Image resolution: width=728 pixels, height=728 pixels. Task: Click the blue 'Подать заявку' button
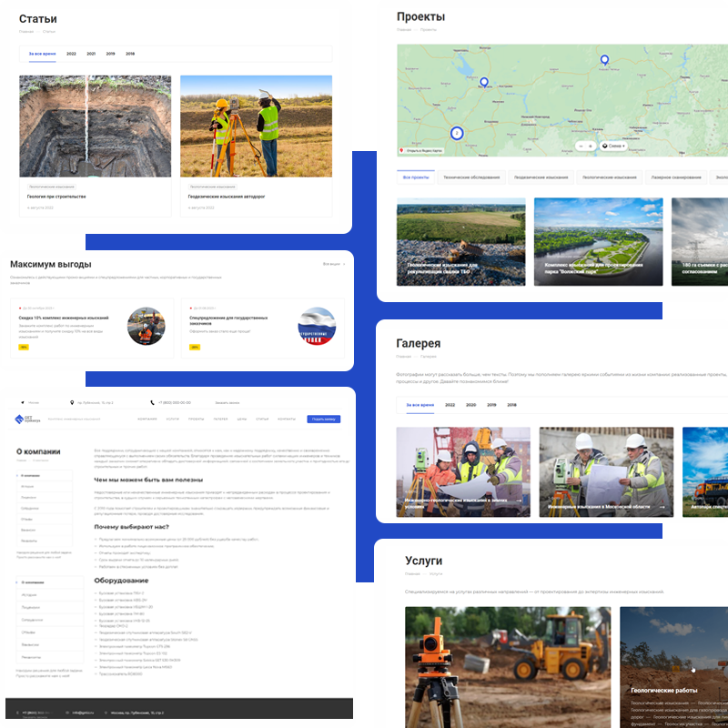[x=323, y=419]
